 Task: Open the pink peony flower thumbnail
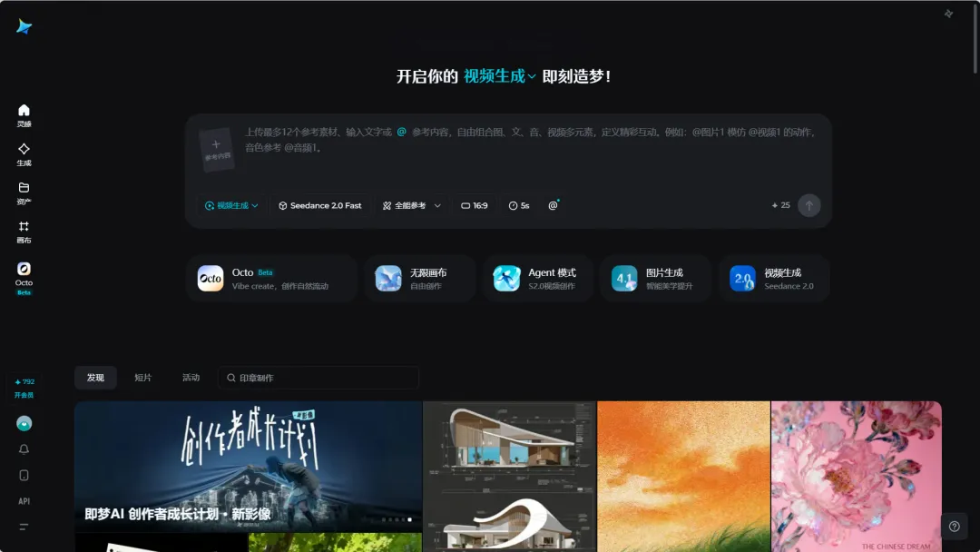(857, 477)
